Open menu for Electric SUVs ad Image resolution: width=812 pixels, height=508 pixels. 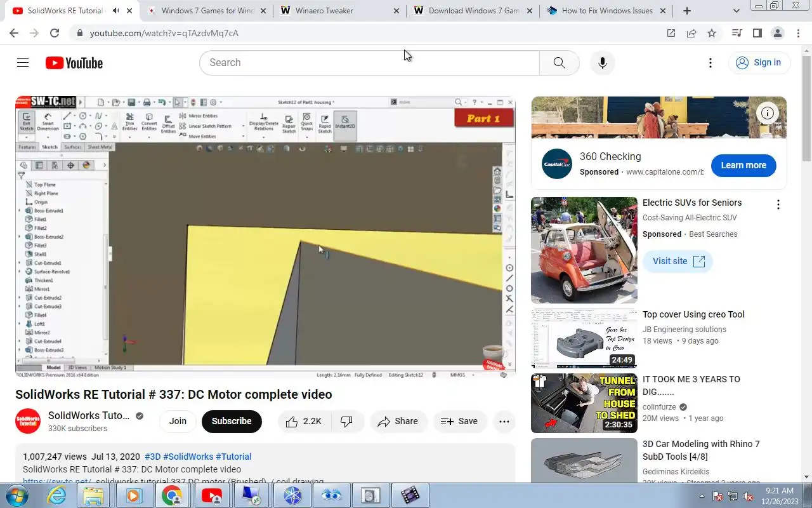click(778, 204)
